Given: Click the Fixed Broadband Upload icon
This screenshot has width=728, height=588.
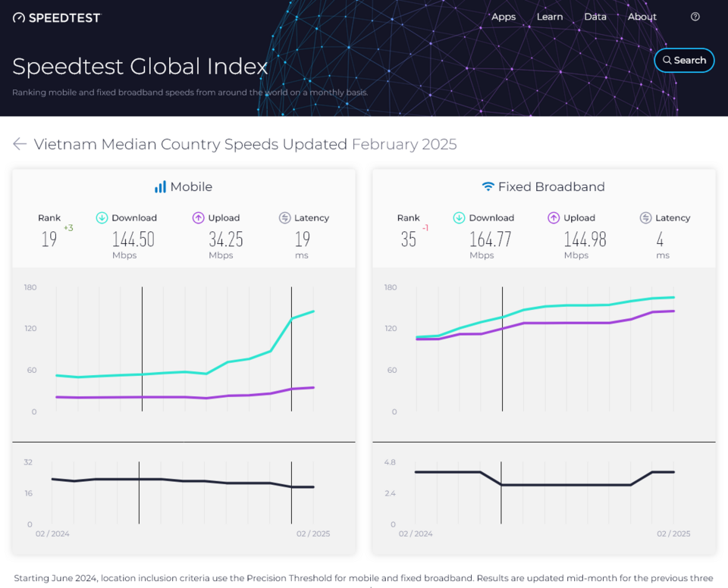Looking at the screenshot, I should click(x=554, y=217).
